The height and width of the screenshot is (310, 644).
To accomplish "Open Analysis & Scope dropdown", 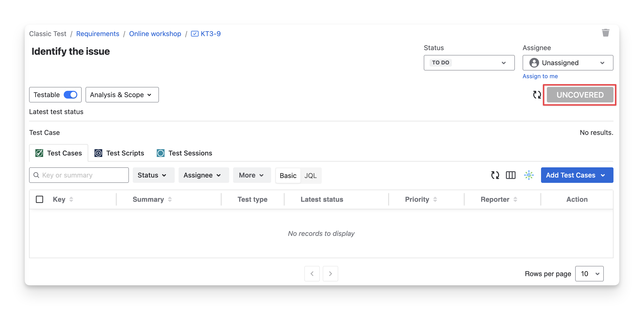I will 122,95.
